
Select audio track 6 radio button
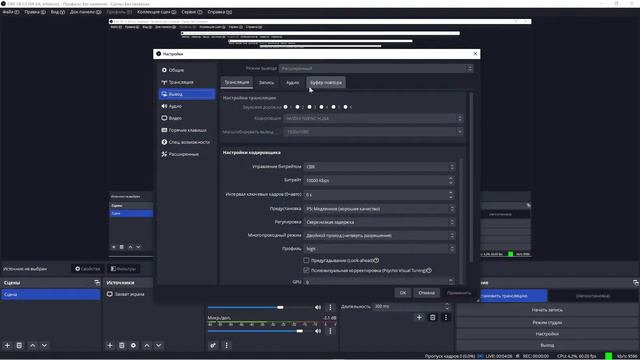346,107
